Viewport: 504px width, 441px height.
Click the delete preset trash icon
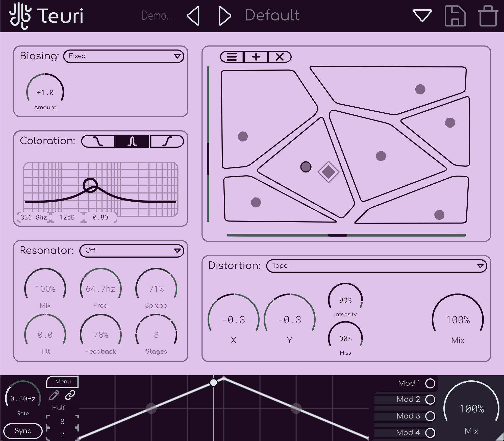[487, 16]
